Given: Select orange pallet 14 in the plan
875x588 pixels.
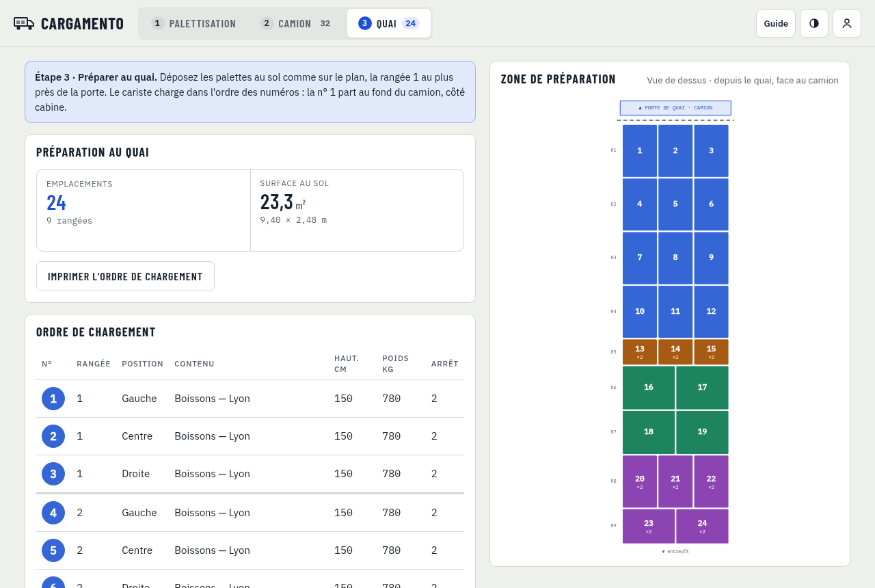Looking at the screenshot, I should (675, 351).
